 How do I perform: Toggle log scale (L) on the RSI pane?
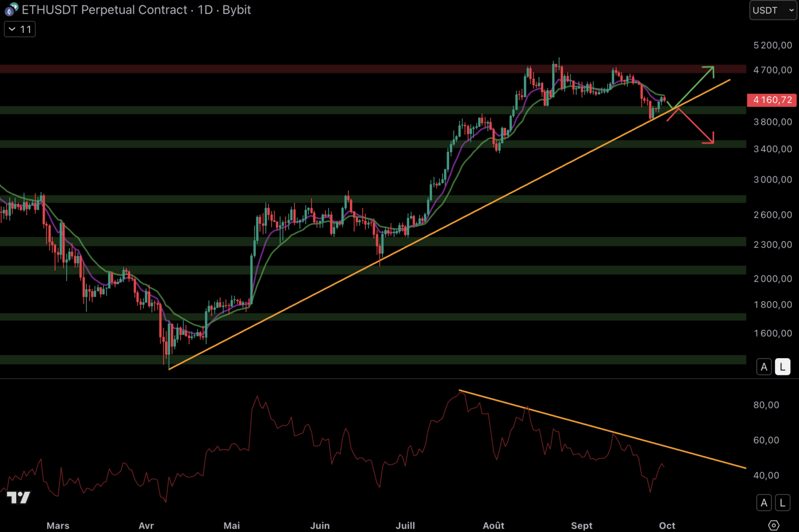click(x=782, y=502)
